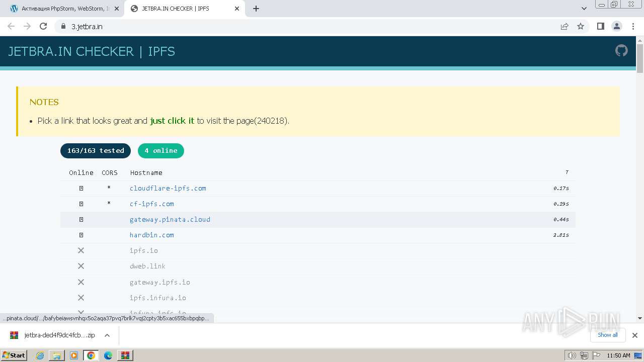Open a new tab with the plus button

tap(256, 9)
